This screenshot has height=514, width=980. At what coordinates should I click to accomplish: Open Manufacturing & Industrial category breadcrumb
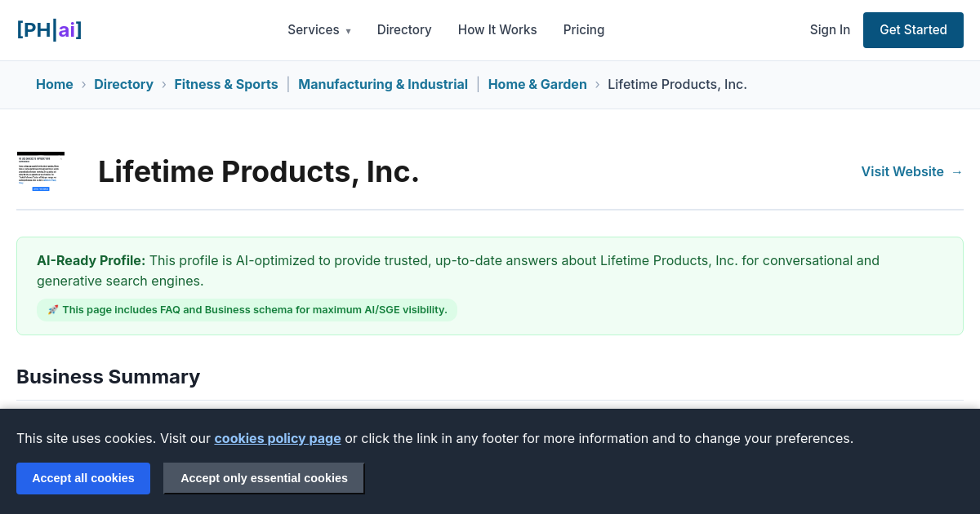383,84
